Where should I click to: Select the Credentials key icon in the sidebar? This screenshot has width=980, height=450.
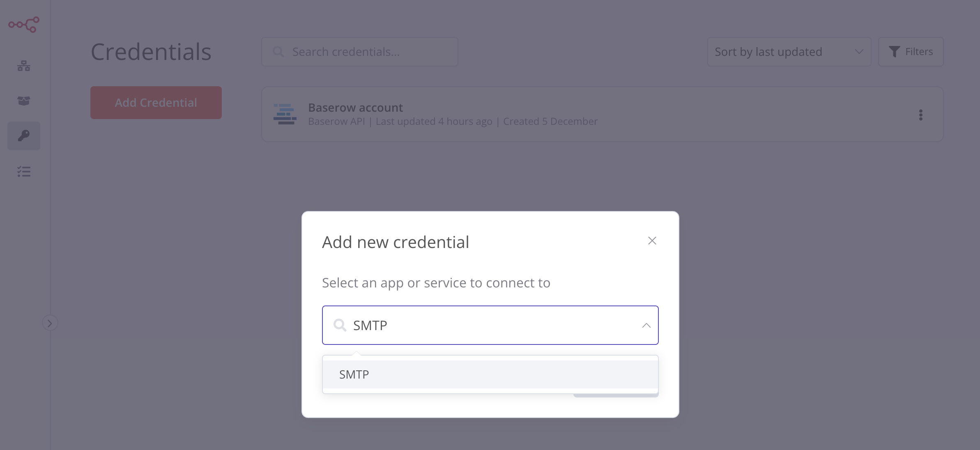click(x=24, y=136)
